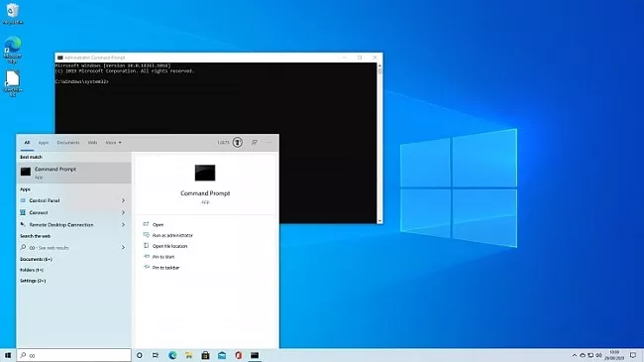This screenshot has height=362, width=644.
Task: Expand the Folders results section
Action: (32, 270)
